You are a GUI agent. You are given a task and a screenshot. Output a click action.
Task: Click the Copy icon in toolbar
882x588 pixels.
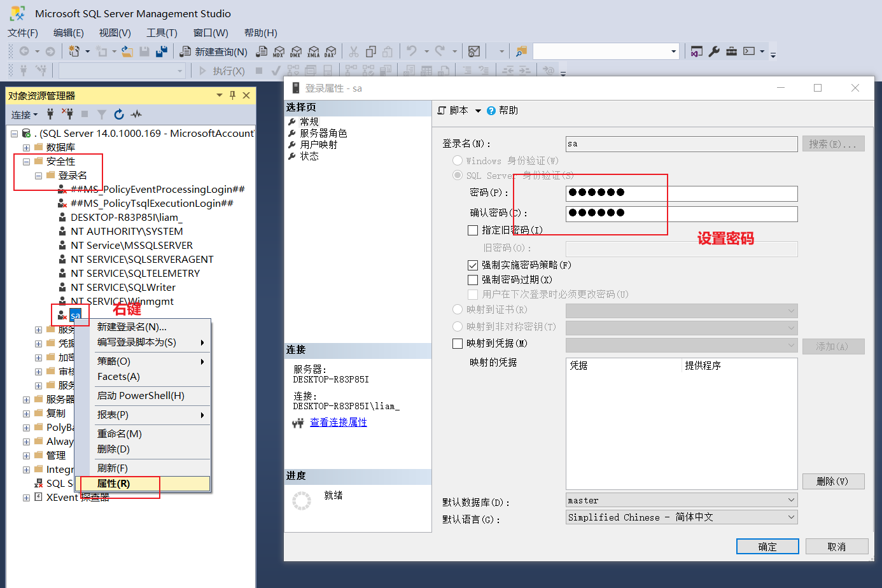(371, 52)
